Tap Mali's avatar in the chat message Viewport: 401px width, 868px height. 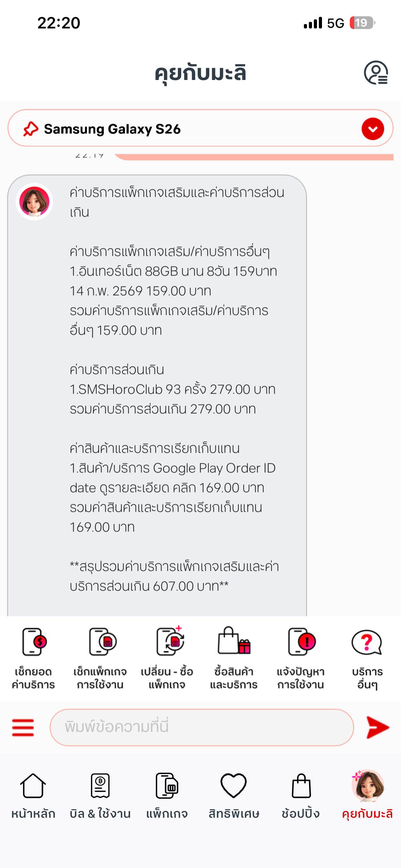click(x=34, y=202)
